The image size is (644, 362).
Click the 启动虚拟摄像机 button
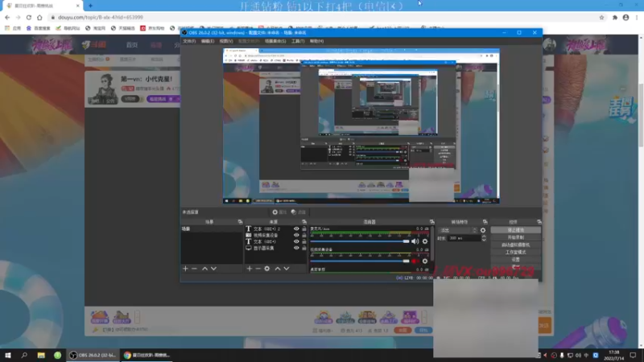coord(515,245)
